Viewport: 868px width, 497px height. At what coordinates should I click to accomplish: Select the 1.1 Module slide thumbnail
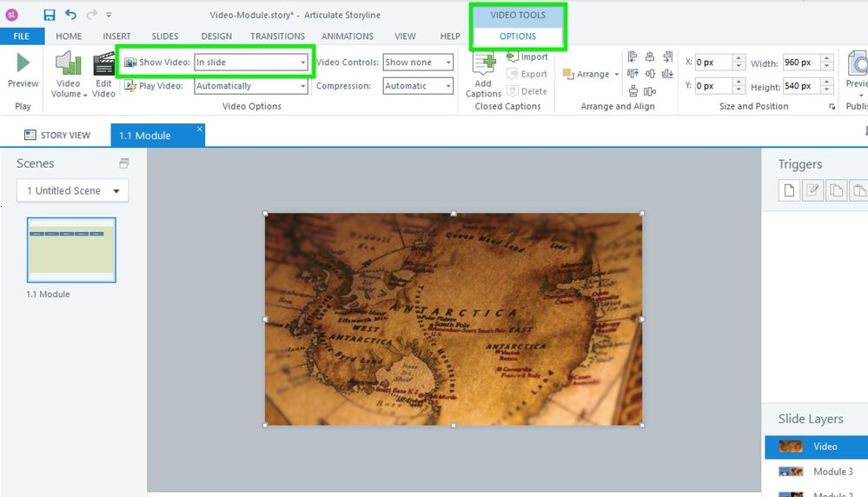[x=71, y=249]
